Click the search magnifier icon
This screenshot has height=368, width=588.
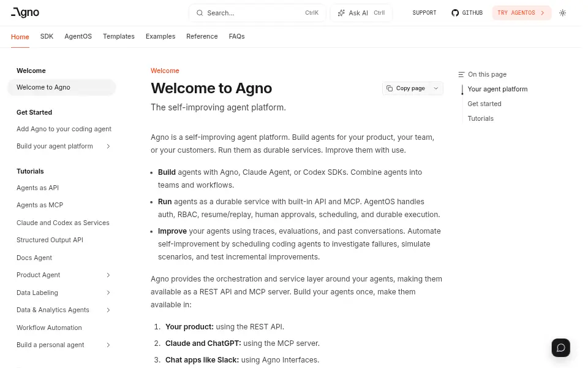(200, 13)
